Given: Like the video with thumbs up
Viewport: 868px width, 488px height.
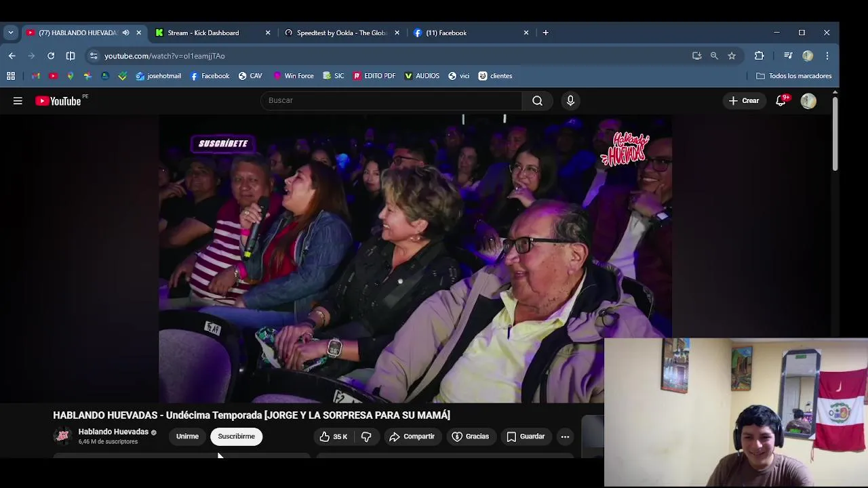Looking at the screenshot, I should 333,436.
